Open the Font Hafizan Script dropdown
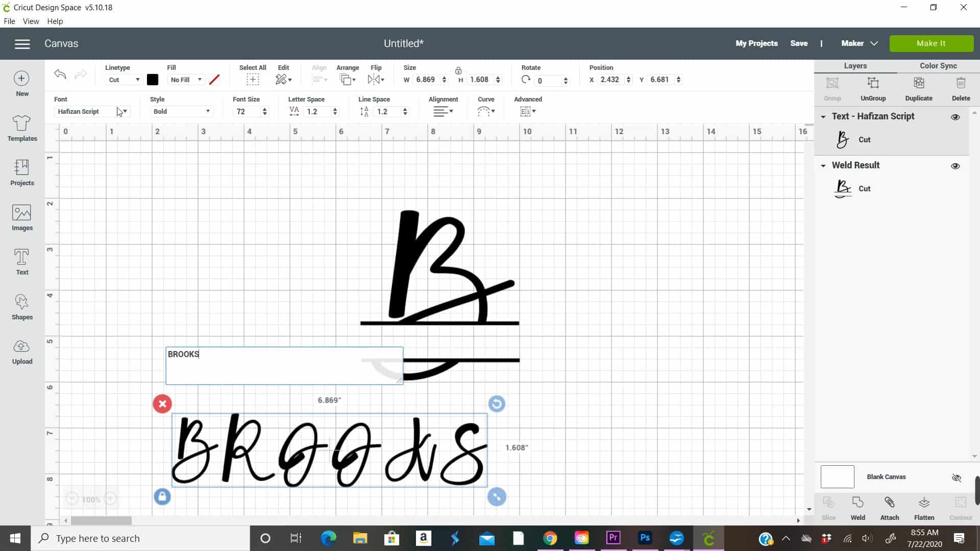Screen dimensions: 980x551 coord(92,111)
